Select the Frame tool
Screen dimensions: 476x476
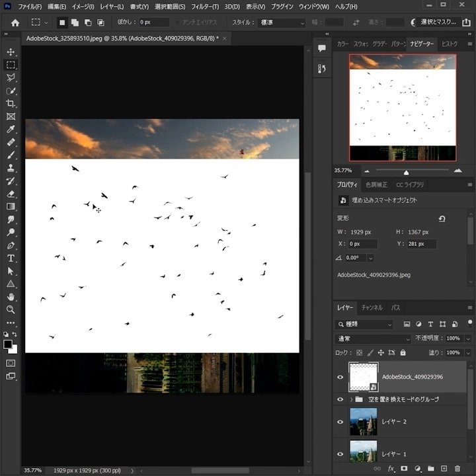pos(11,116)
